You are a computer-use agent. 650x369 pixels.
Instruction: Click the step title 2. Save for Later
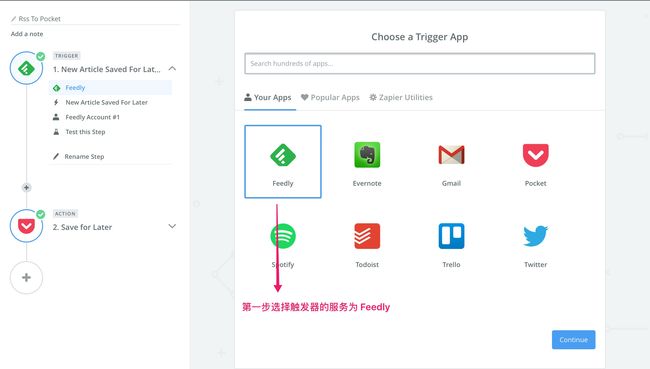(x=82, y=227)
